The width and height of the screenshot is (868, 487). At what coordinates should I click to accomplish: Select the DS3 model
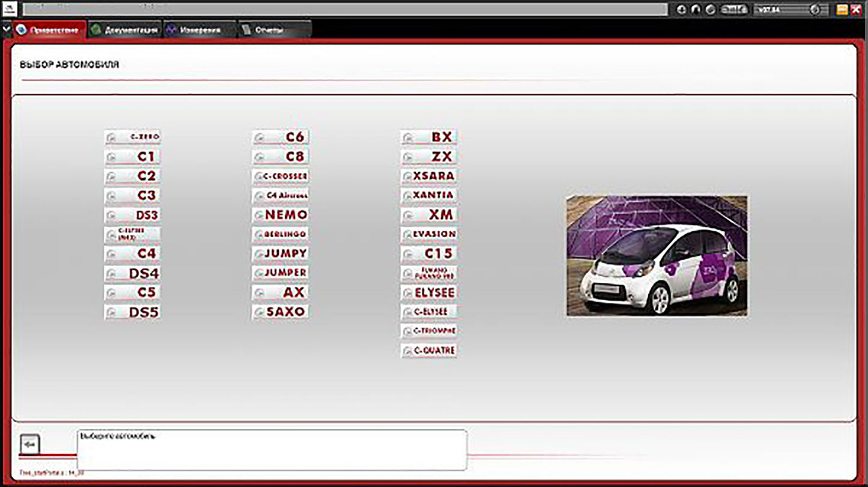point(133,215)
